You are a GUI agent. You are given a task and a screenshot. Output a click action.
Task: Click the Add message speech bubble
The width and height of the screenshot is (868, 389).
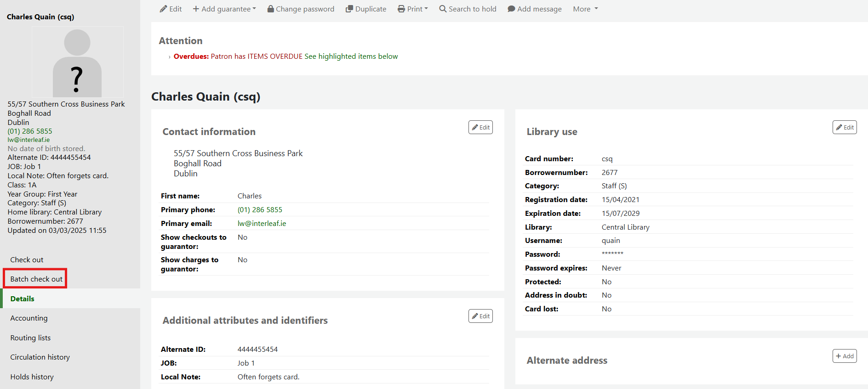tap(511, 9)
